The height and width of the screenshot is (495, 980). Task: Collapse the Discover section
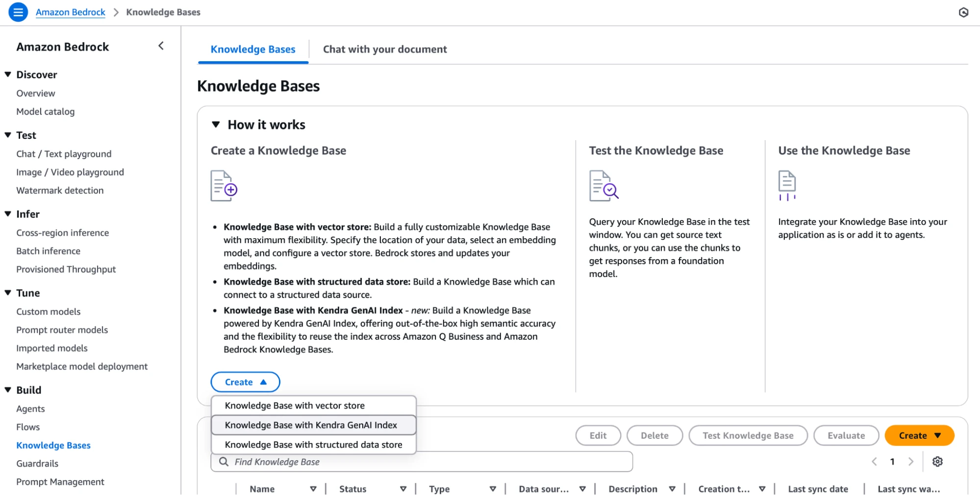(8, 74)
